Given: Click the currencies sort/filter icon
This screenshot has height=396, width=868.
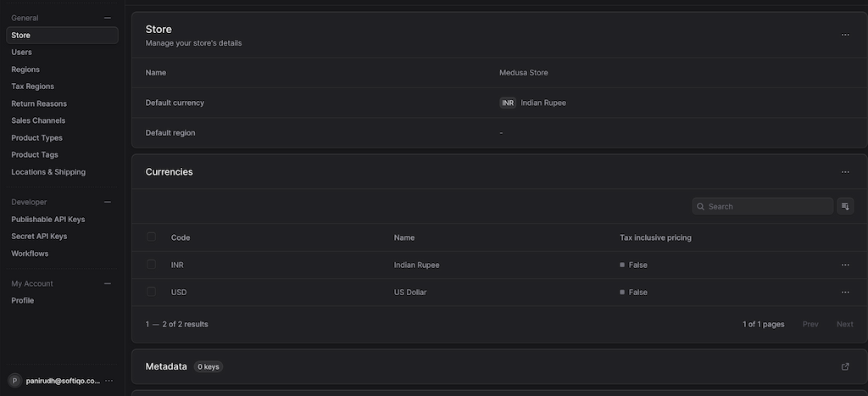Looking at the screenshot, I should [x=845, y=206].
